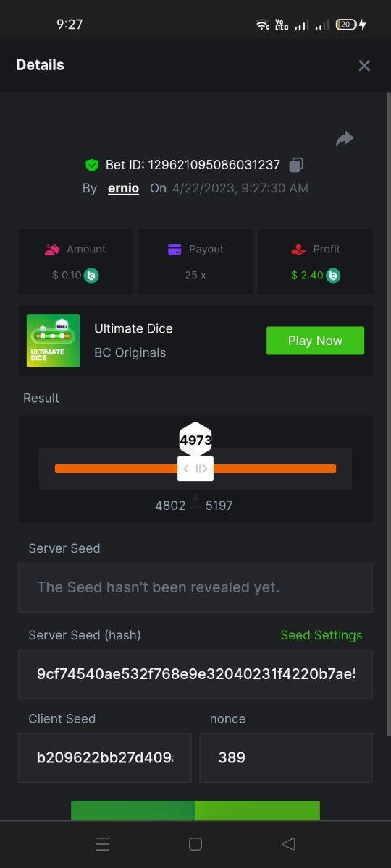Screen dimensions: 391x868
Task: Tap the Android back navigation button
Action: pyautogui.click(x=289, y=844)
